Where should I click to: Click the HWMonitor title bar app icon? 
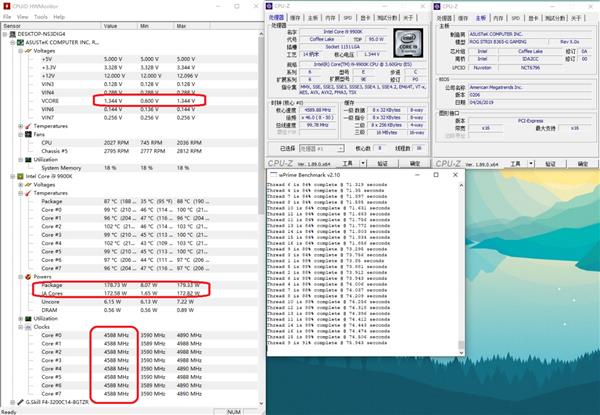[7, 7]
